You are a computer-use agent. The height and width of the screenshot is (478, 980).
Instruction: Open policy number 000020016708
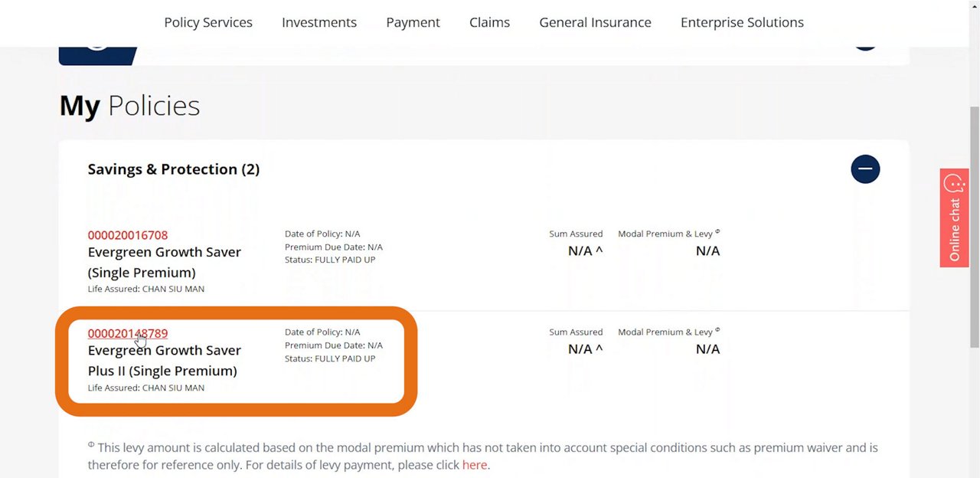coord(127,235)
